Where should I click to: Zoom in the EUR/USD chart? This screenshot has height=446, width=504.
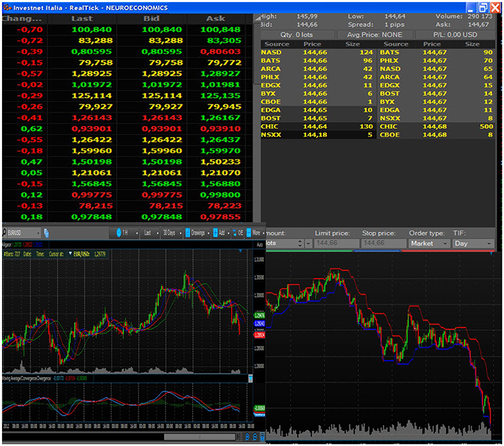click(247, 437)
